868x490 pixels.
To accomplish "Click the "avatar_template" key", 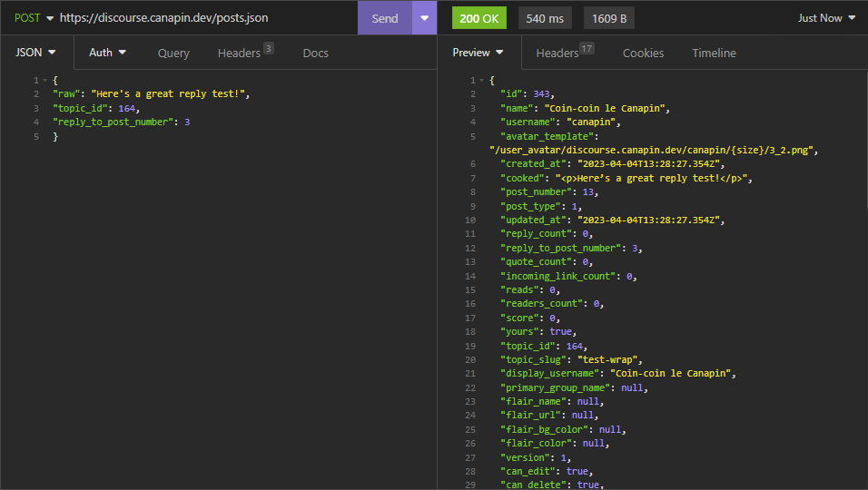I will tap(547, 136).
